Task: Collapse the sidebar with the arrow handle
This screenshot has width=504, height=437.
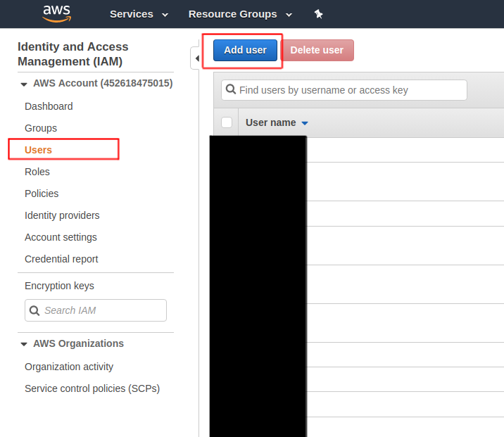Action: tap(196, 58)
